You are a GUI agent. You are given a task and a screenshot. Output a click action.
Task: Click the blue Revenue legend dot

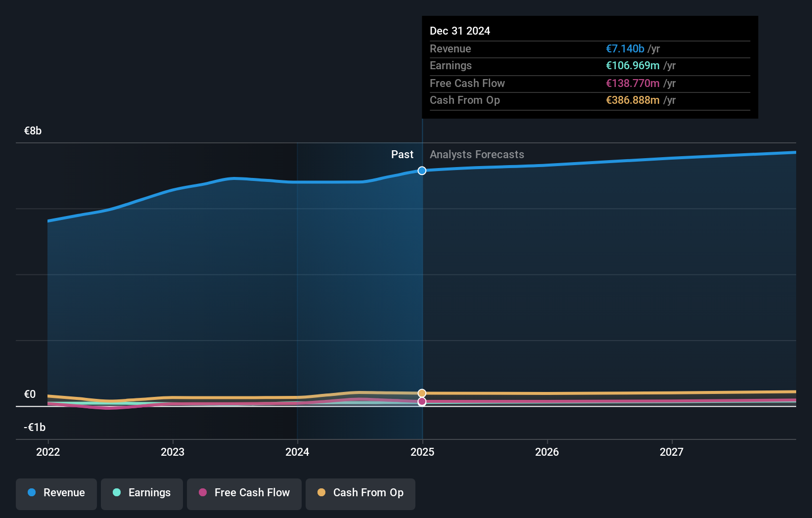click(x=32, y=492)
